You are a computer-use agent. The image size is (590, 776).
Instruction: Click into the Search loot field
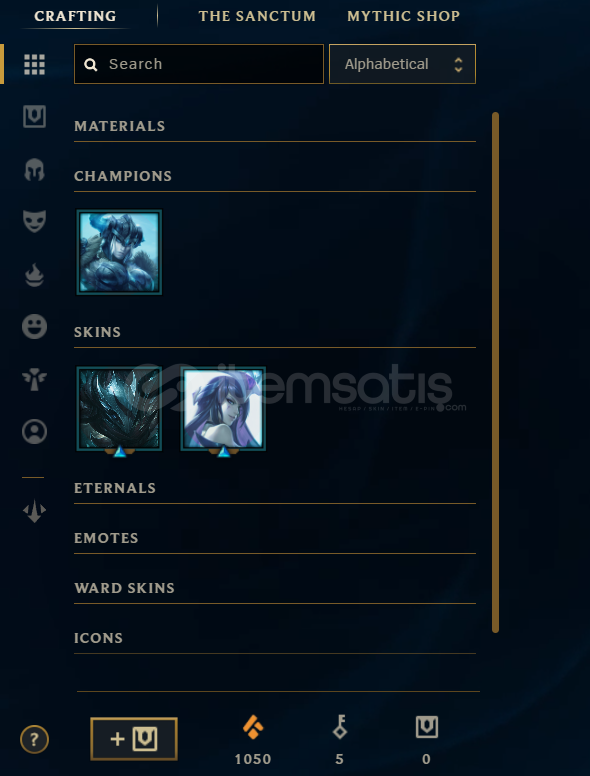click(x=198, y=64)
